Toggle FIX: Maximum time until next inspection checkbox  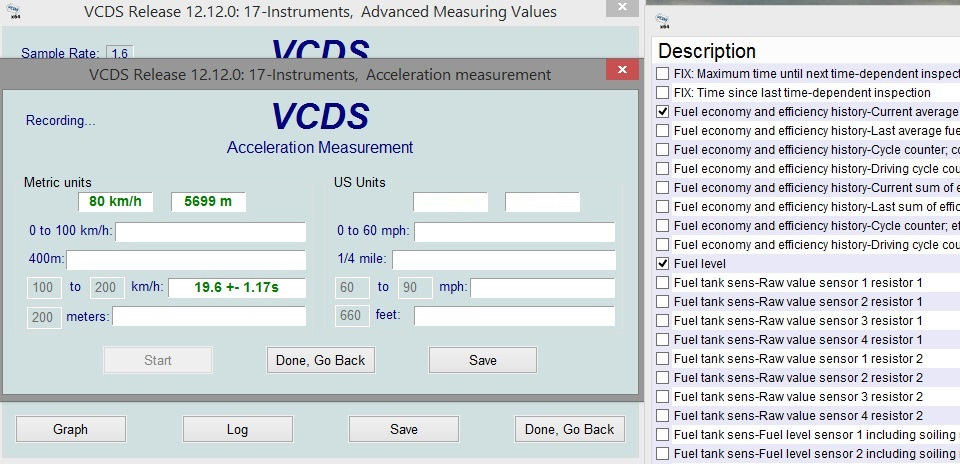(x=662, y=74)
